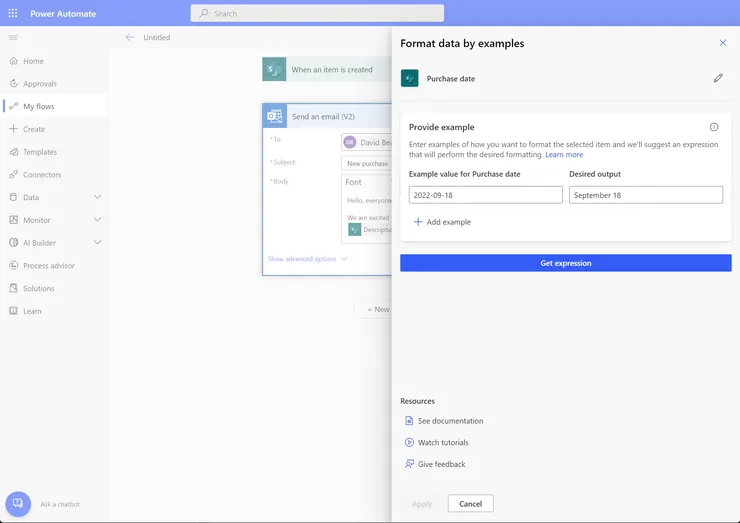Viewport: 740px width, 523px height.
Task: Edit Purchase date with the pencil icon
Action: [718, 78]
